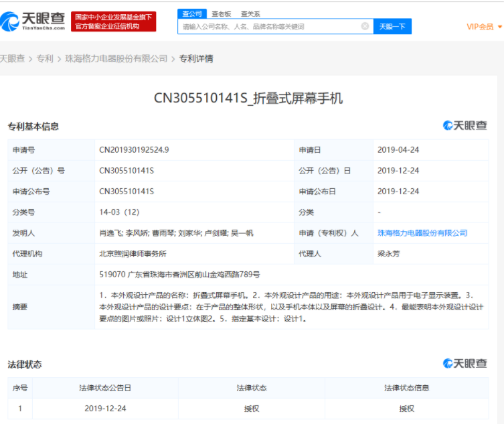Select the 查公司 search tab
This screenshot has height=424, width=504.
tap(192, 13)
